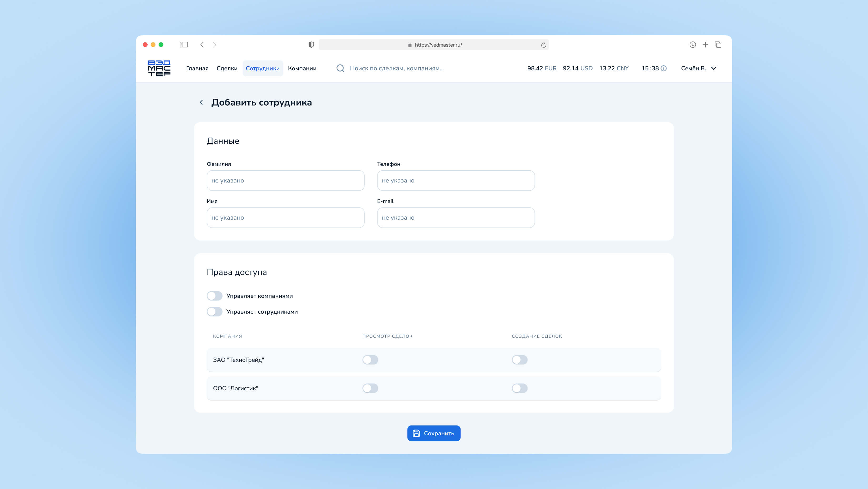Toggle Просмотр сделок for ЗАО "ТехноТрейд"

[x=370, y=360]
